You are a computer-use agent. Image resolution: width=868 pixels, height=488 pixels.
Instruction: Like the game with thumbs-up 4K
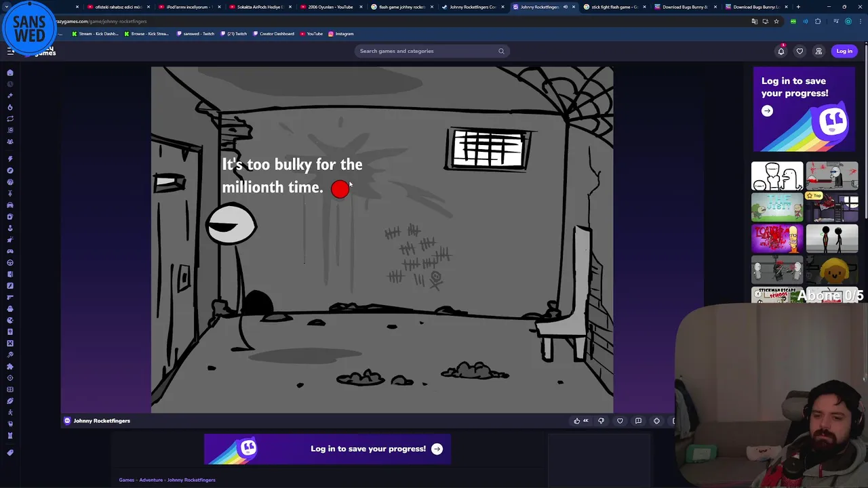pos(582,421)
